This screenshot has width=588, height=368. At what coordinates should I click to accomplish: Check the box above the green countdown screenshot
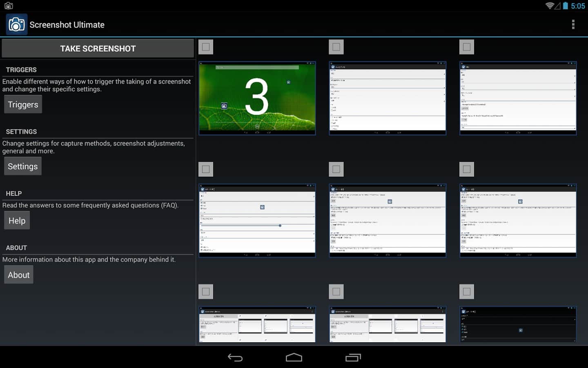(x=206, y=47)
